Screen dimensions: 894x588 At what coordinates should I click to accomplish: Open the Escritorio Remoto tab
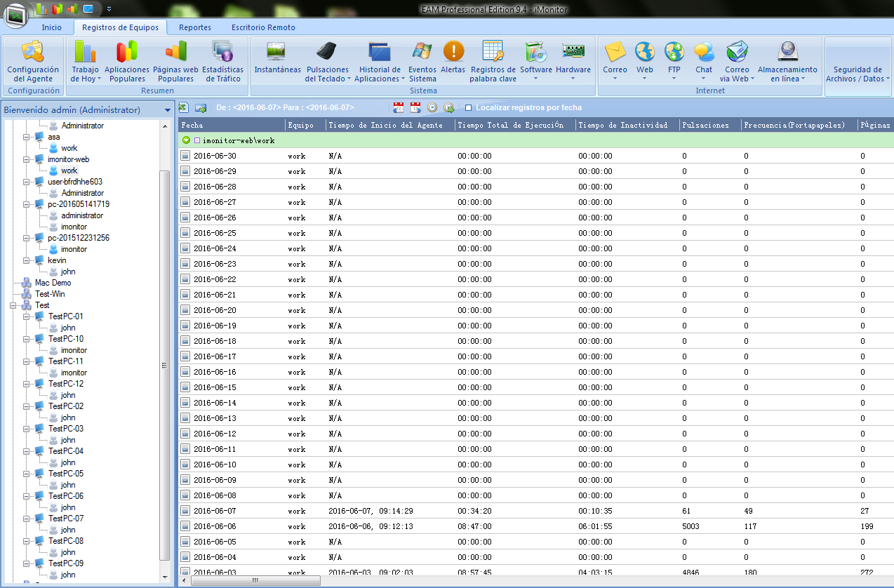click(263, 27)
